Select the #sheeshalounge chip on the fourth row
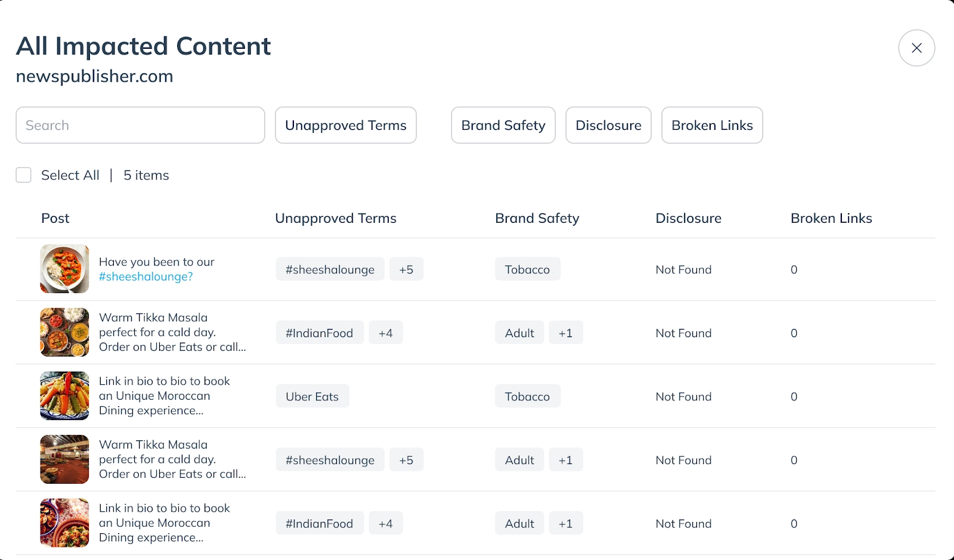The image size is (954, 560). 330,459
